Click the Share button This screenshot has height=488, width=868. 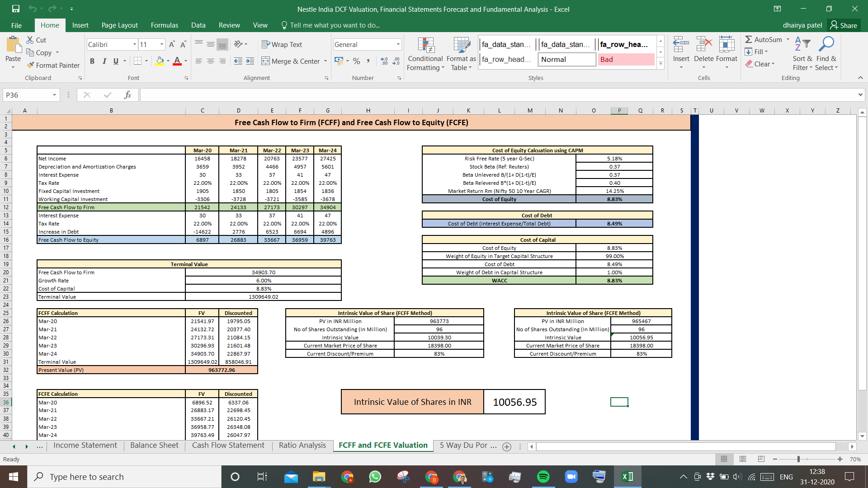844,25
